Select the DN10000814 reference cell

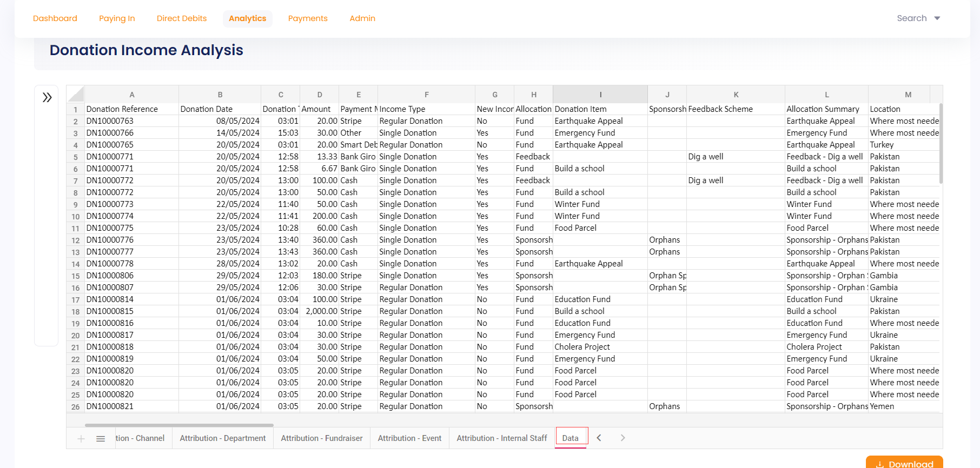point(132,299)
